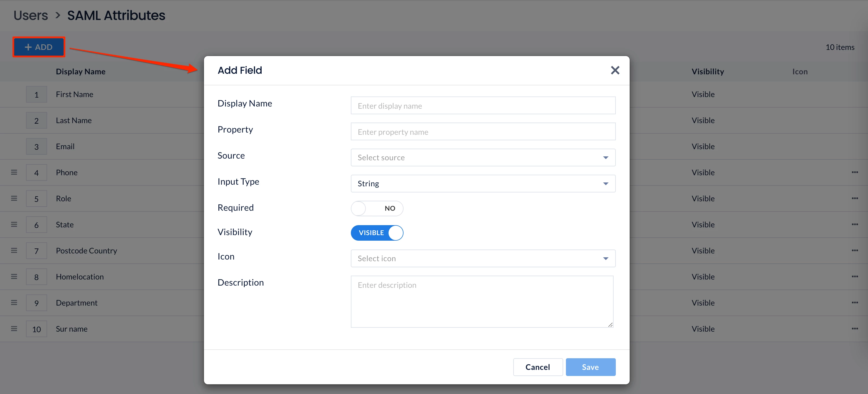Screen dimensions: 868x394
Task: Open three-dot menu for Phone row
Action: click(x=854, y=172)
